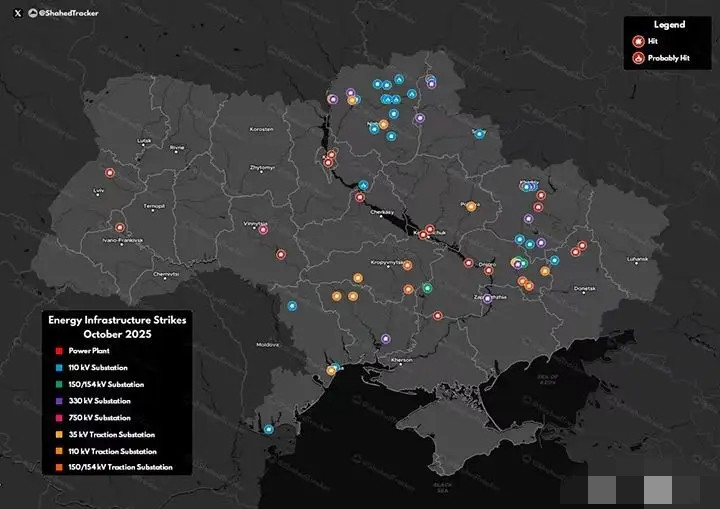Click the Zhytomyr city label

[x=263, y=168]
